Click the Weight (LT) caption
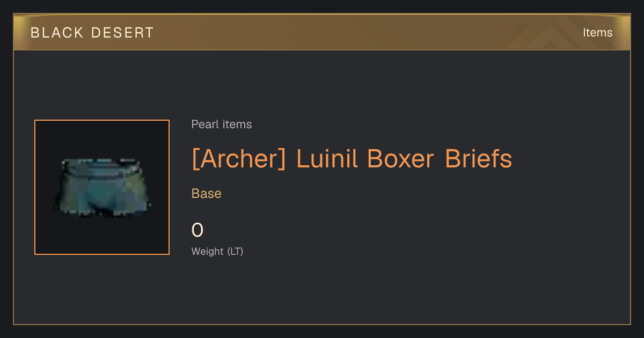Viewport: 644px width, 338px height. [x=217, y=251]
